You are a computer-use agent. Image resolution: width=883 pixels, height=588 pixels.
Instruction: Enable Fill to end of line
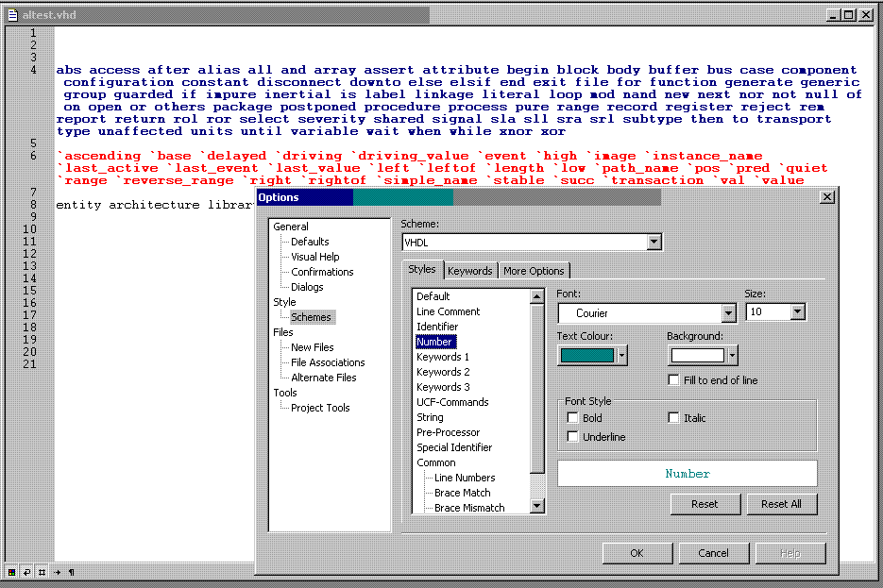(673, 379)
